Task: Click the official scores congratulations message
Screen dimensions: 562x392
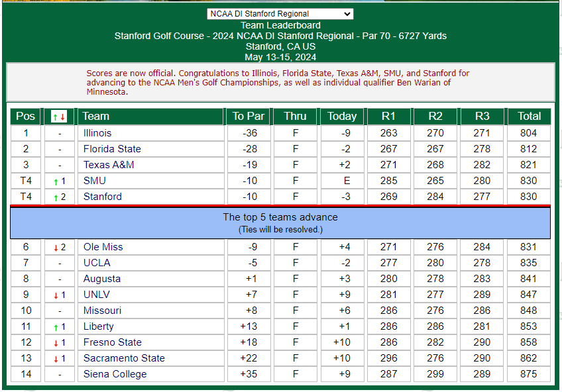Action: (x=278, y=82)
